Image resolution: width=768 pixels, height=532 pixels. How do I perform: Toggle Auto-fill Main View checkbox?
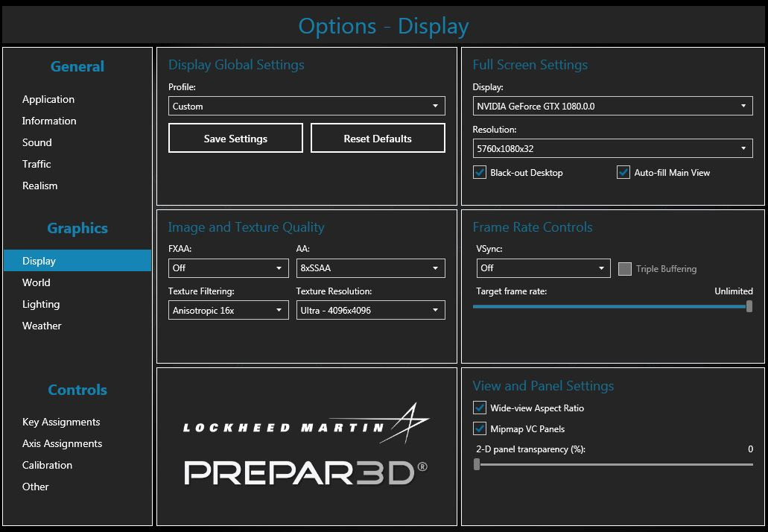pyautogui.click(x=623, y=172)
